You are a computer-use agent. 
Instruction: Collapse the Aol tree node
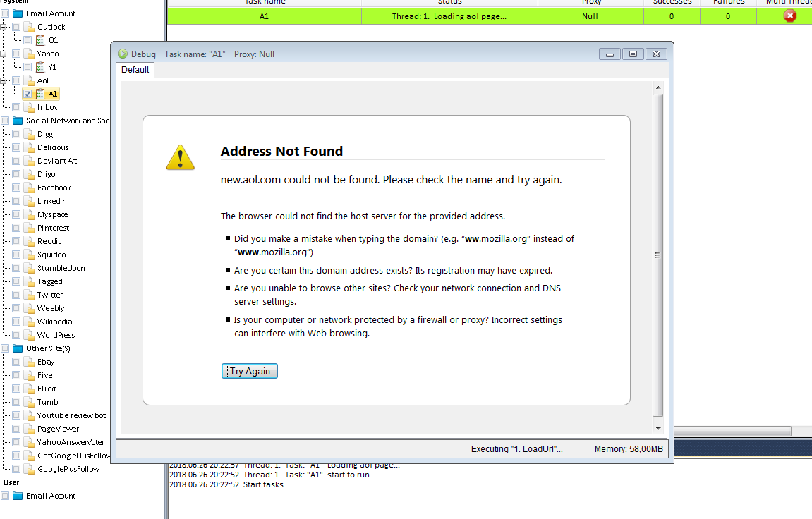(4, 80)
